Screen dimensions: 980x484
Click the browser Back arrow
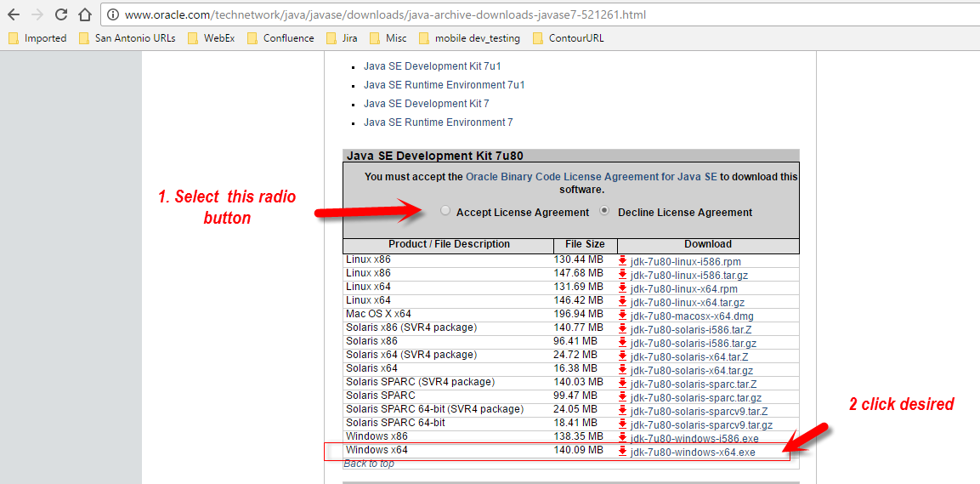click(x=13, y=14)
